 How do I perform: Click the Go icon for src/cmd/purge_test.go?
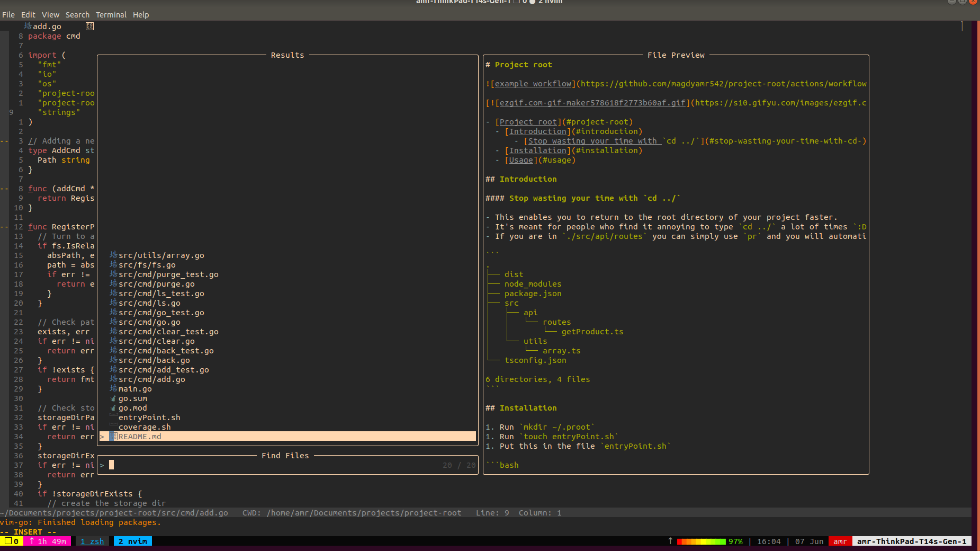[113, 274]
